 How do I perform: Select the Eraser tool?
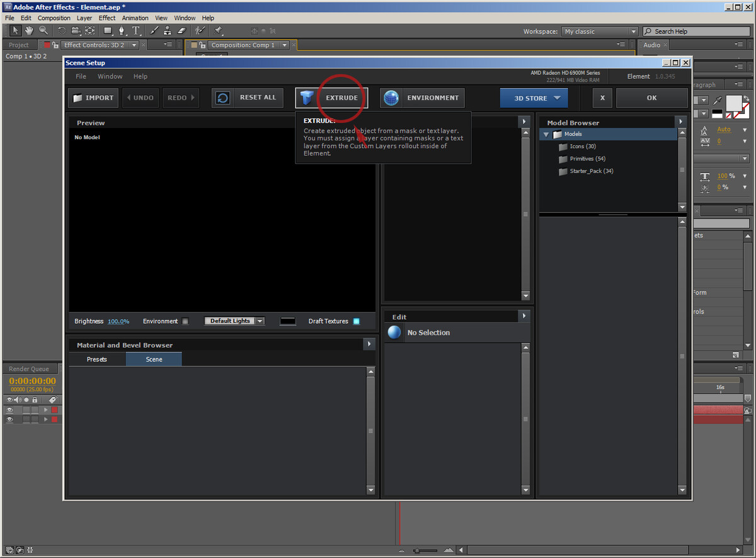(x=181, y=31)
